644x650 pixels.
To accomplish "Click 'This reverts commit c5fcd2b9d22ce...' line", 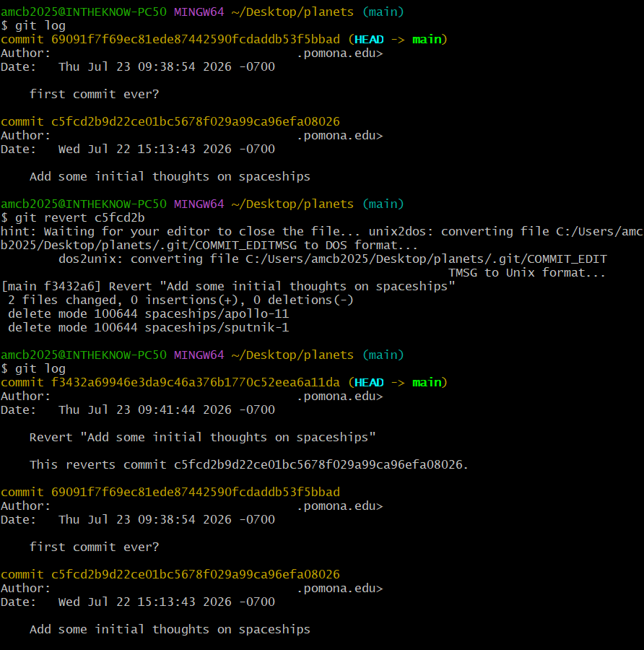I will (249, 464).
